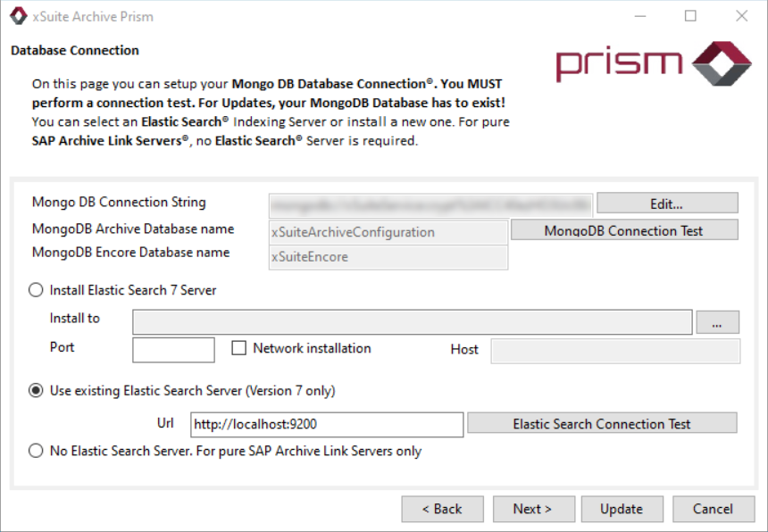The height and width of the screenshot is (532, 768).
Task: Choose No Elastic Search Server option
Action: [x=37, y=452]
